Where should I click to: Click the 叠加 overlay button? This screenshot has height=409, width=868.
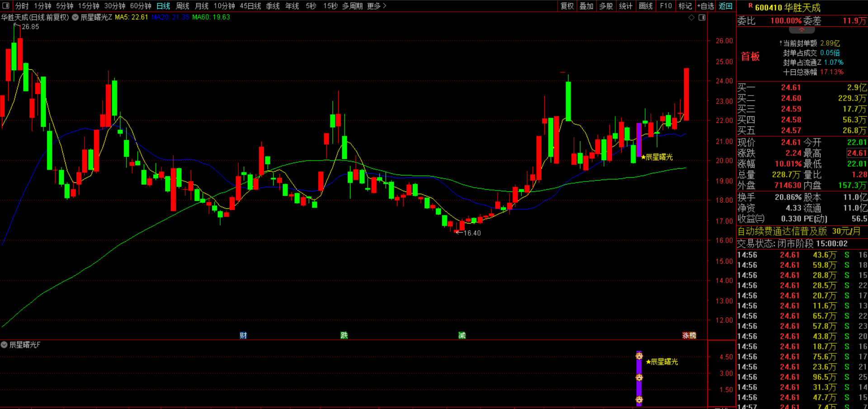[586, 6]
